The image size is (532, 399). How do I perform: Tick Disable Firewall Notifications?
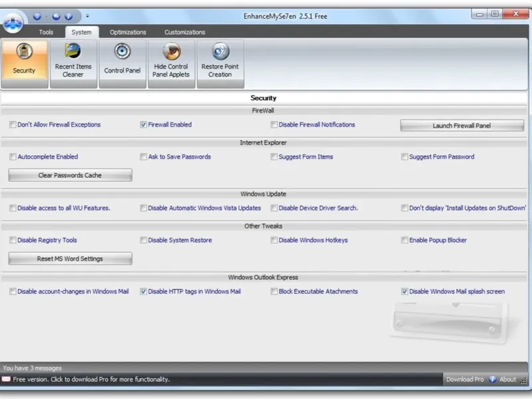click(274, 124)
